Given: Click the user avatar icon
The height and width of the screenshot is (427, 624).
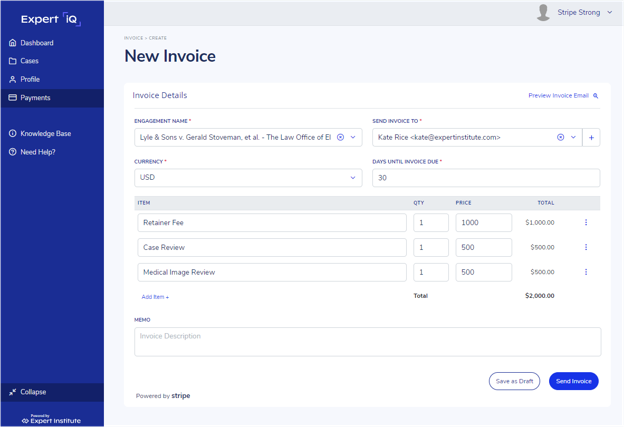Looking at the screenshot, I should coord(543,13).
